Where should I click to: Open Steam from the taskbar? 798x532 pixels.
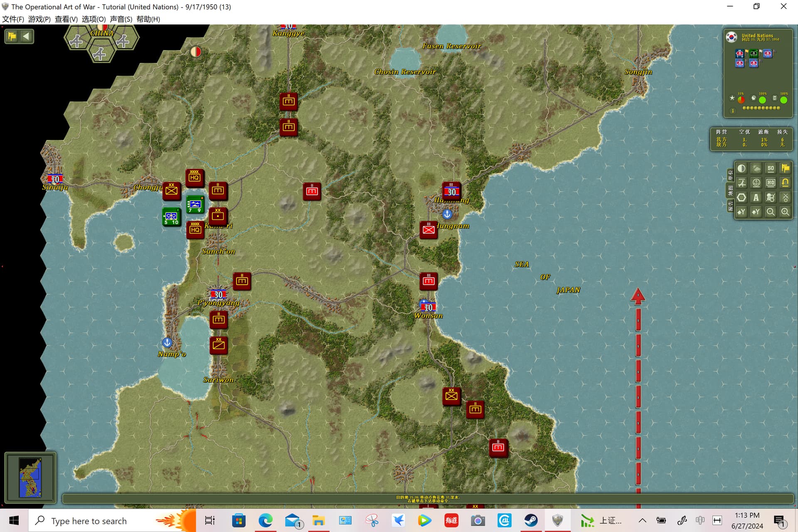click(x=531, y=520)
